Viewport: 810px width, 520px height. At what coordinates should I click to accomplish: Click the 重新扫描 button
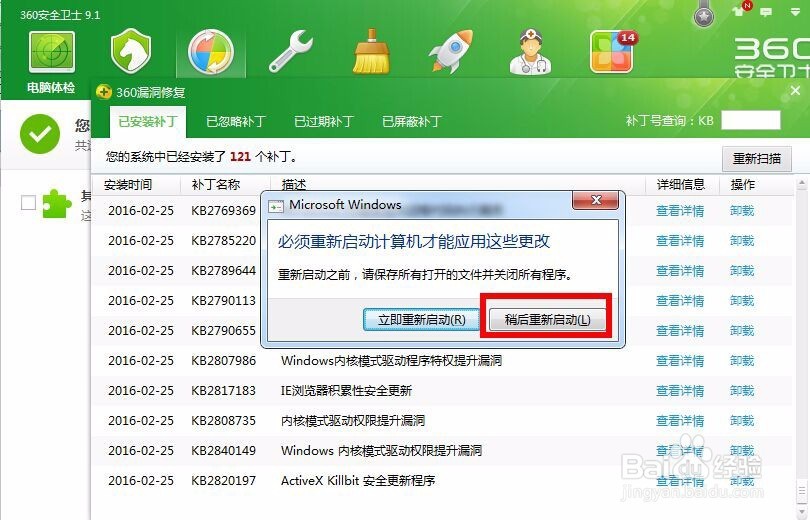(x=757, y=159)
